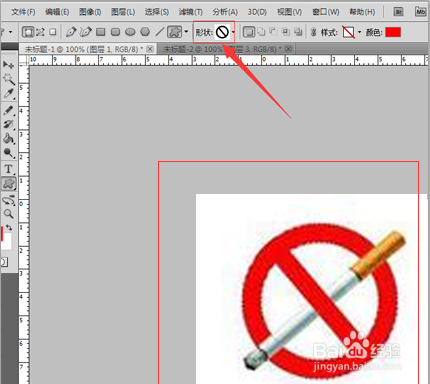
Task: Close the 未标题-1 document tab
Action: point(150,49)
